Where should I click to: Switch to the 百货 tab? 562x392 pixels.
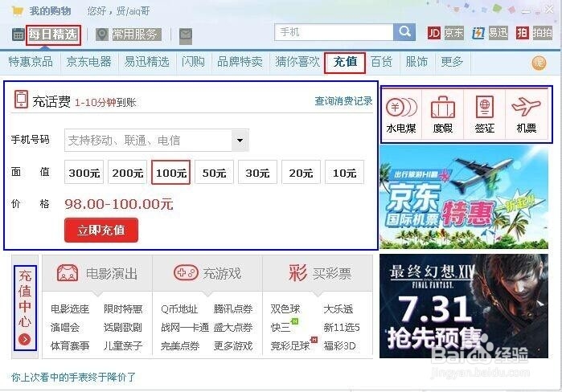click(x=381, y=62)
